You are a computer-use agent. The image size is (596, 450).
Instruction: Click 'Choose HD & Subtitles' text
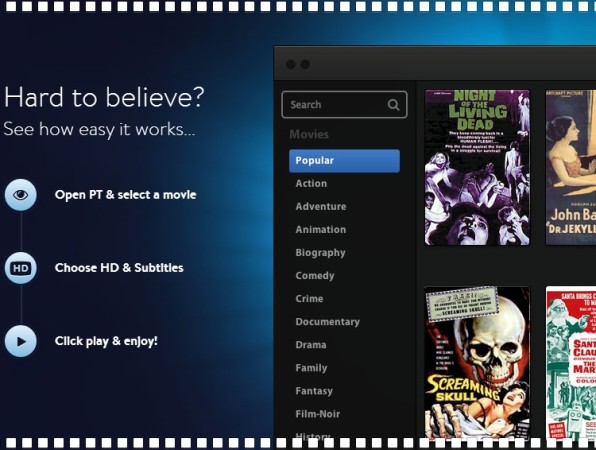coord(119,268)
